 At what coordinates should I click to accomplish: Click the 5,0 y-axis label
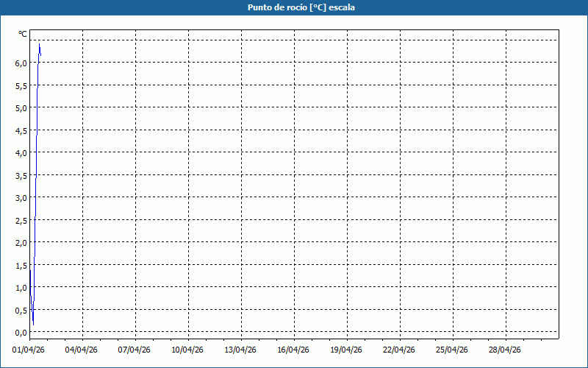pos(21,108)
